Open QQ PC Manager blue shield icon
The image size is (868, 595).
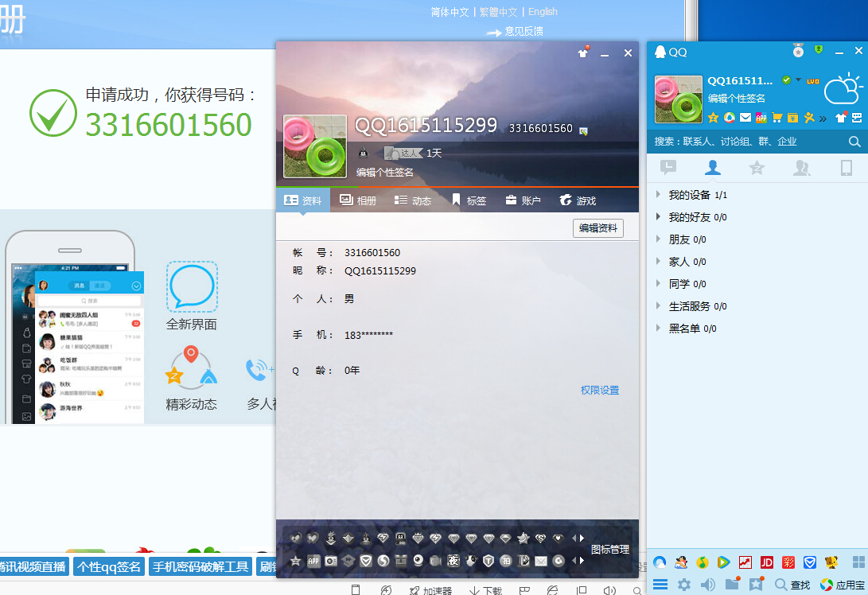point(810,562)
